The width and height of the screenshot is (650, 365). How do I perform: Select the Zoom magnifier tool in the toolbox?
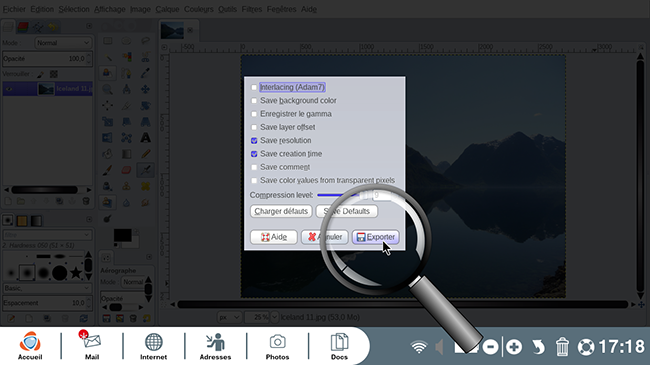[108, 89]
